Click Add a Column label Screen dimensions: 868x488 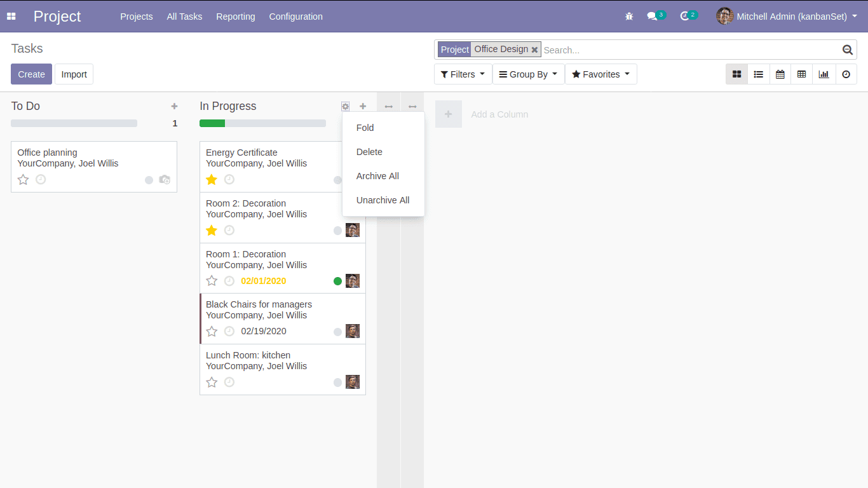coord(499,114)
